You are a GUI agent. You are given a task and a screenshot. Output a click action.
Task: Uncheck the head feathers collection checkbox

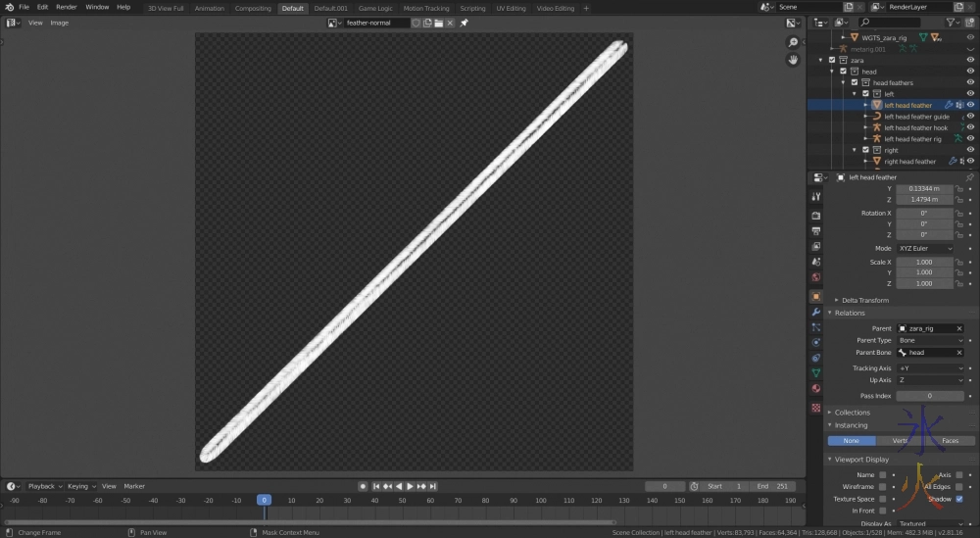tap(854, 83)
